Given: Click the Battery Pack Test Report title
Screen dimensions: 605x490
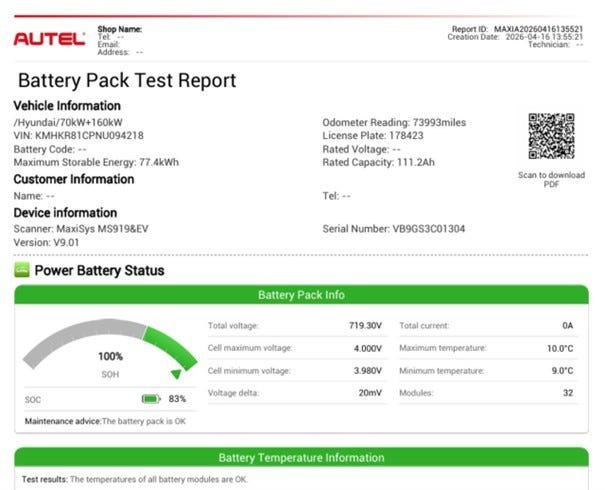Looking at the screenshot, I should [x=127, y=81].
